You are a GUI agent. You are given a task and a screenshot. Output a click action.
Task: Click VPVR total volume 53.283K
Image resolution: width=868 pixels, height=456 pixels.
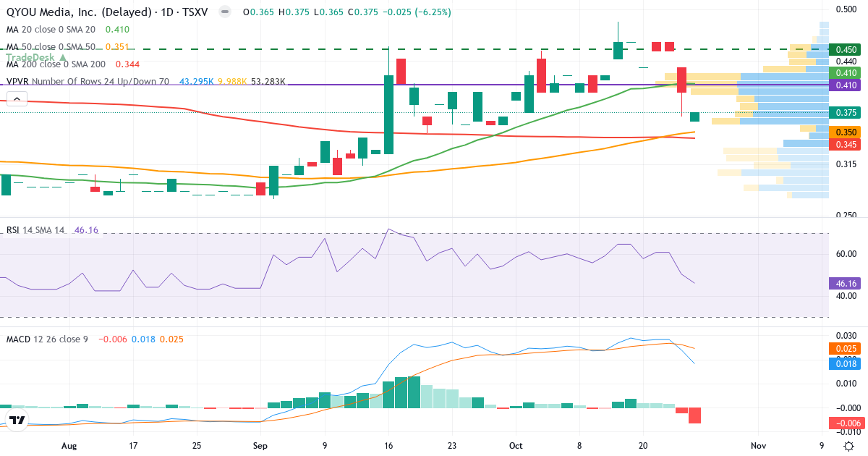point(268,82)
